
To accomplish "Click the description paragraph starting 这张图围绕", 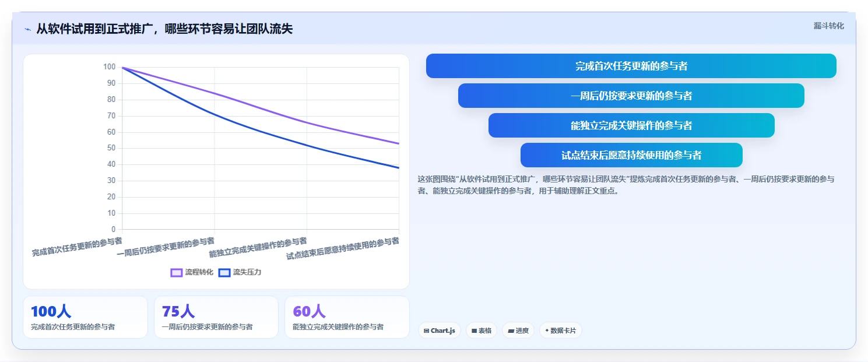I will pos(626,185).
